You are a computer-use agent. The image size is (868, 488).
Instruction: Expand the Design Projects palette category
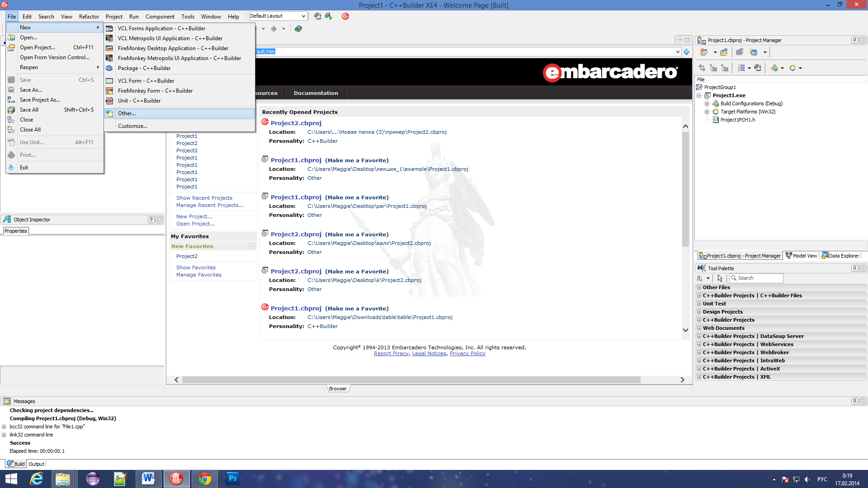click(x=699, y=312)
